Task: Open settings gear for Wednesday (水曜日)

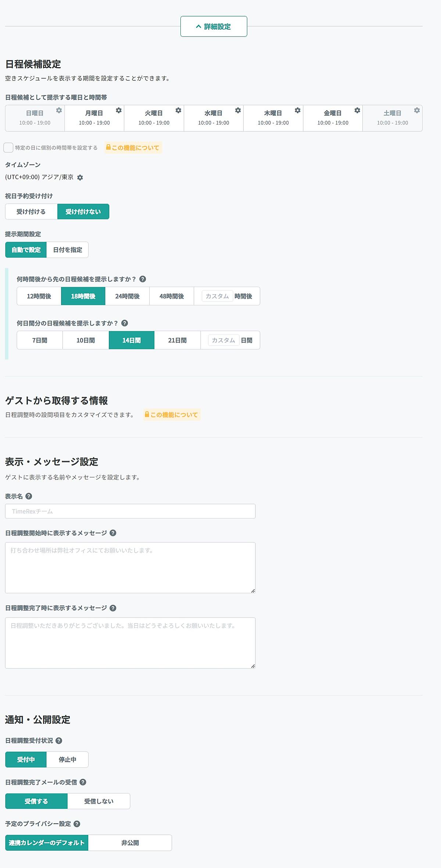Action: point(238,110)
